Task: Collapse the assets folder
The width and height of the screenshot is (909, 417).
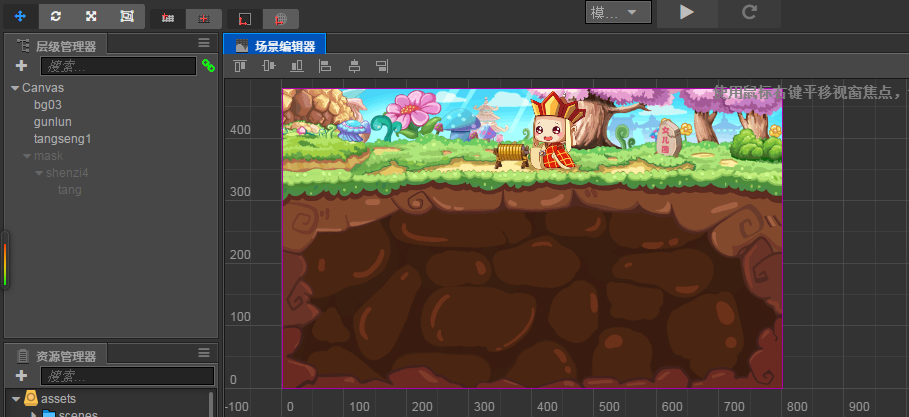Action: (16, 399)
